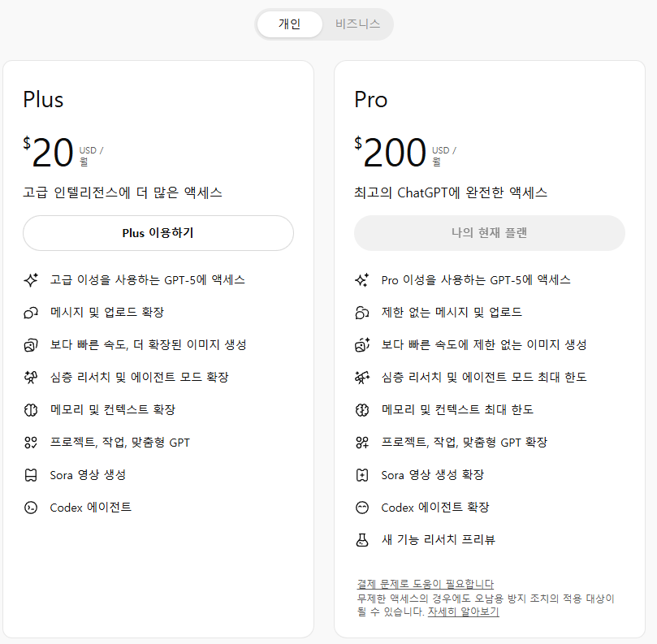Screen dimensions: 657x644
Task: Click the chat bubble icon for Plus messages
Action: 31,313
